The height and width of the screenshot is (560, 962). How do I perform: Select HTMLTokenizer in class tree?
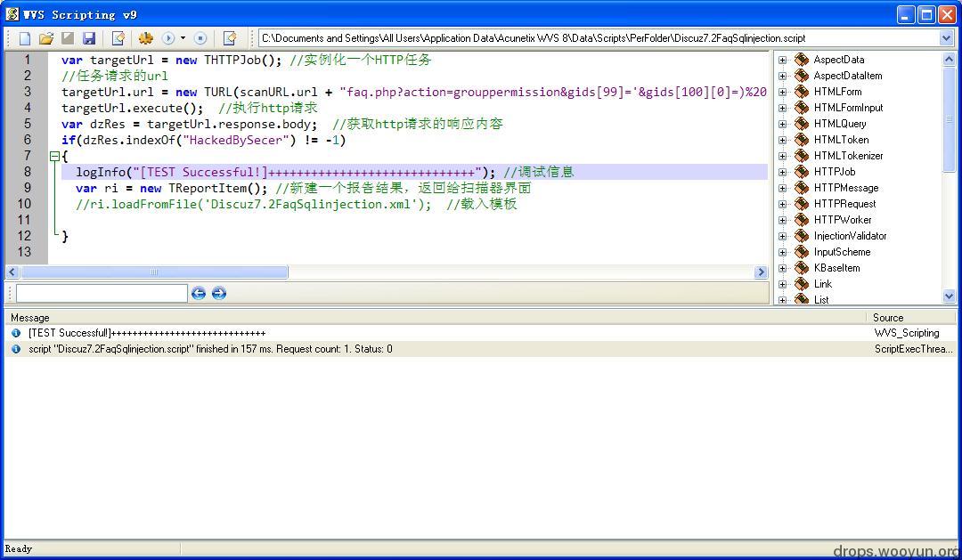(x=848, y=156)
